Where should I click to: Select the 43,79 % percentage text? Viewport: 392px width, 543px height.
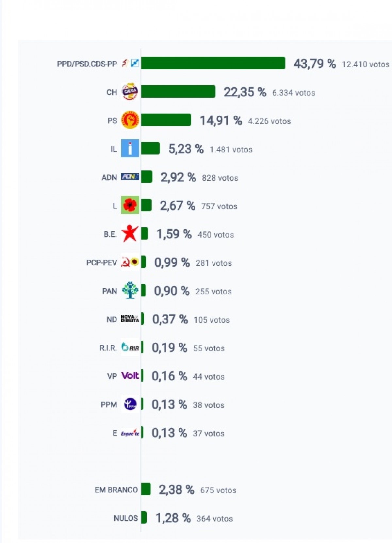click(x=314, y=64)
